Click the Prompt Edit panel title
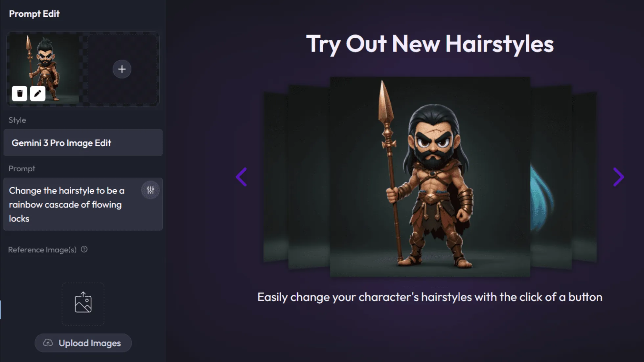 click(34, 14)
